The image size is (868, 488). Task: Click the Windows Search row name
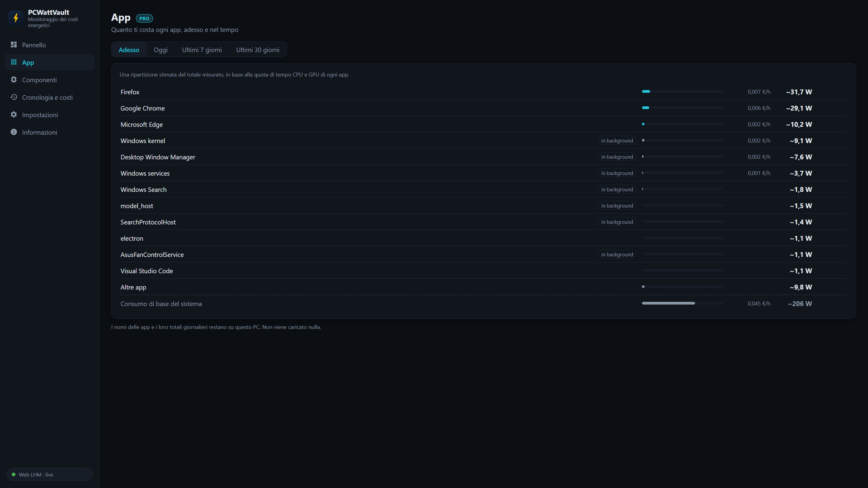[x=143, y=190]
